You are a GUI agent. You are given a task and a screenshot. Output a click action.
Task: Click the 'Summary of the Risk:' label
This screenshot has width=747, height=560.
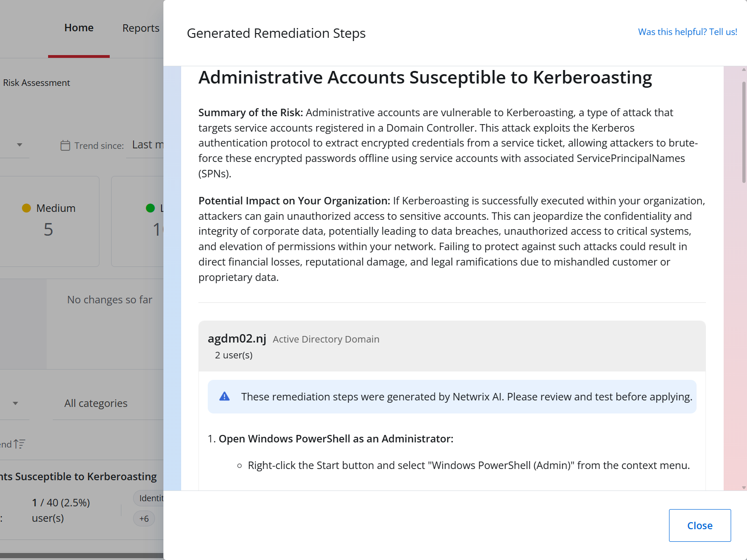[251, 112]
